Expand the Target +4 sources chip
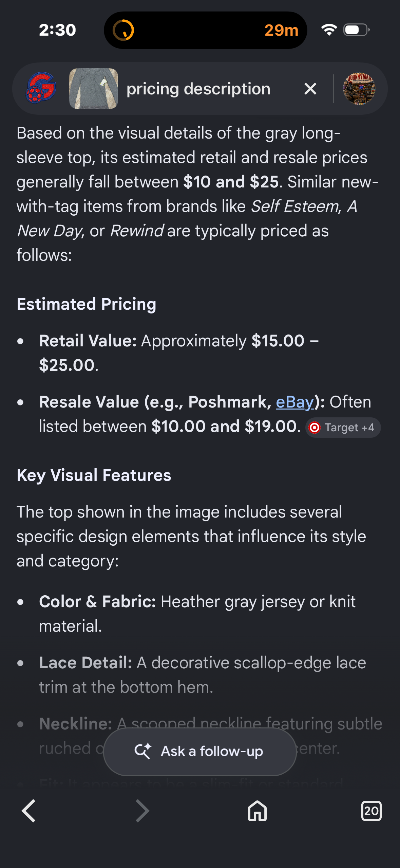This screenshot has width=400, height=868. pos(343,428)
